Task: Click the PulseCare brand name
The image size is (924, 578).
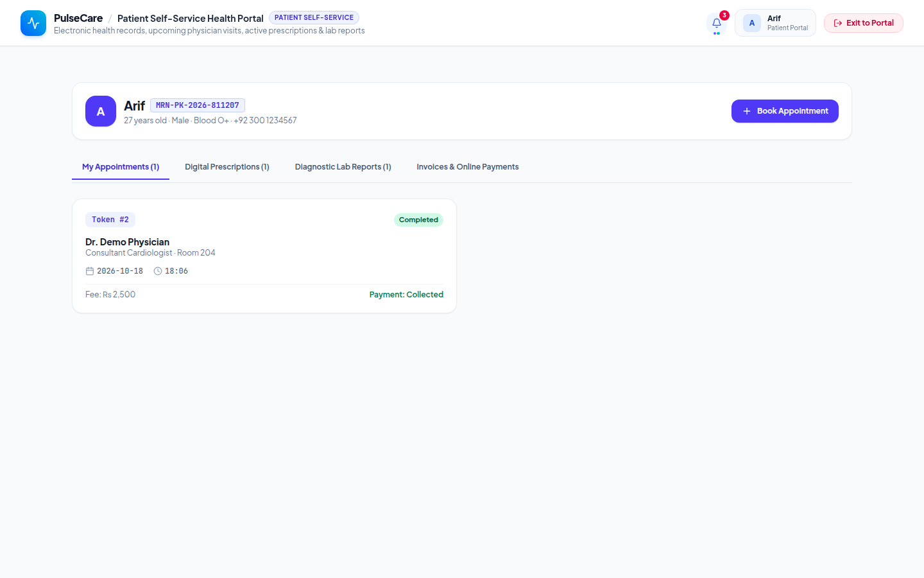Action: tap(78, 18)
